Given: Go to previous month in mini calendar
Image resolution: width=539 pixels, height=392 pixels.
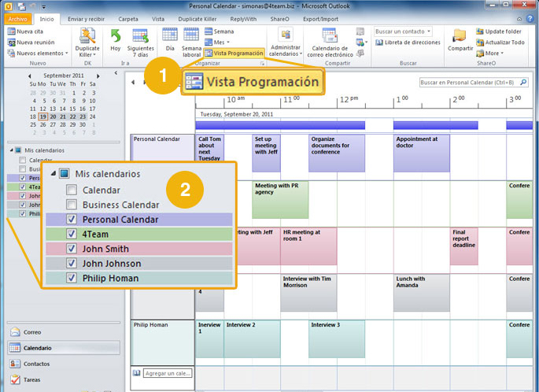Looking at the screenshot, I should tap(30, 76).
